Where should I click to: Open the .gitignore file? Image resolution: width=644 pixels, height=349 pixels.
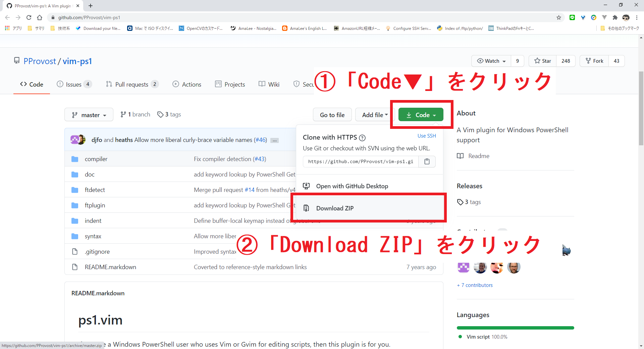click(97, 252)
